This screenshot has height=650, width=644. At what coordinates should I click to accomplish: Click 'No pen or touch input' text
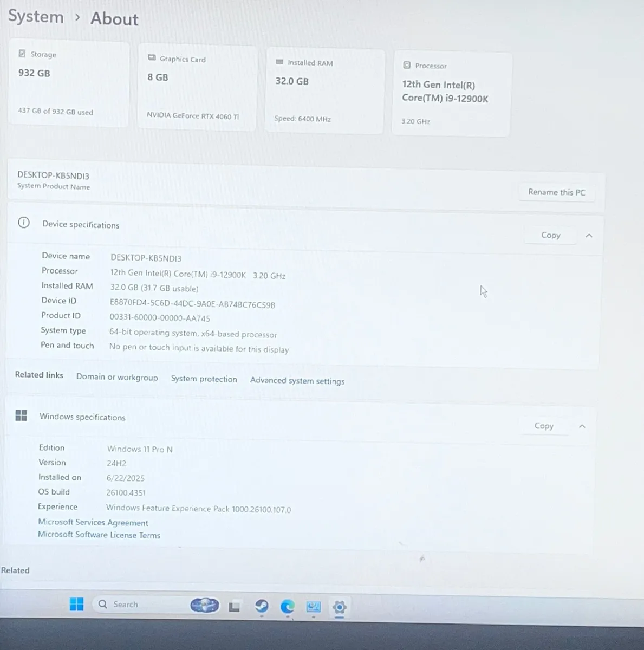coord(199,348)
